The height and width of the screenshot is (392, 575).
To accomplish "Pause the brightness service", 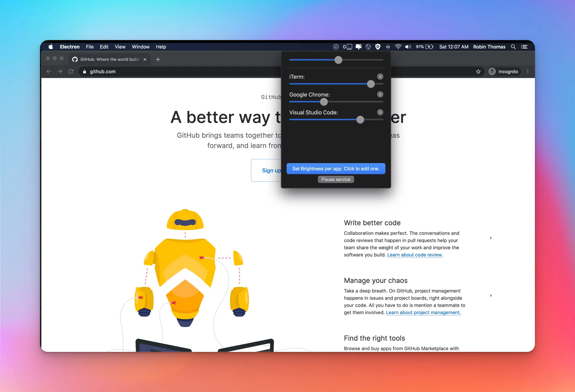I will pyautogui.click(x=336, y=179).
